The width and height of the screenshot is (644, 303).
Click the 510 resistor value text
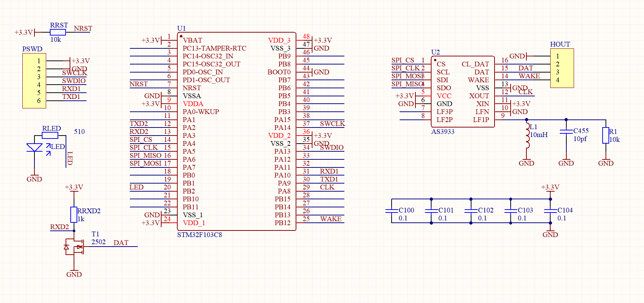point(79,132)
